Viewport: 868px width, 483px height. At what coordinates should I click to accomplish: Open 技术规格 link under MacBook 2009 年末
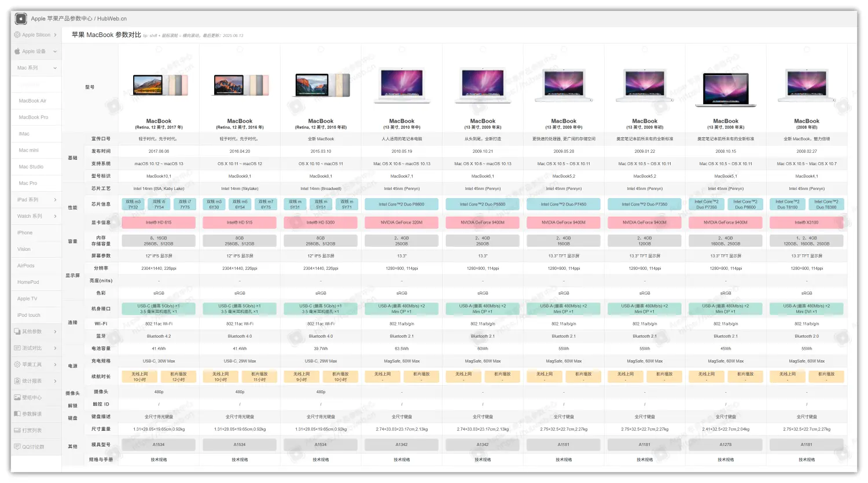click(x=483, y=460)
